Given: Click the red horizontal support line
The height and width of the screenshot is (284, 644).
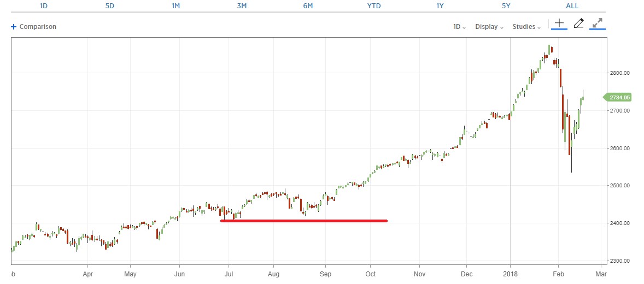Looking at the screenshot, I should coord(304,221).
